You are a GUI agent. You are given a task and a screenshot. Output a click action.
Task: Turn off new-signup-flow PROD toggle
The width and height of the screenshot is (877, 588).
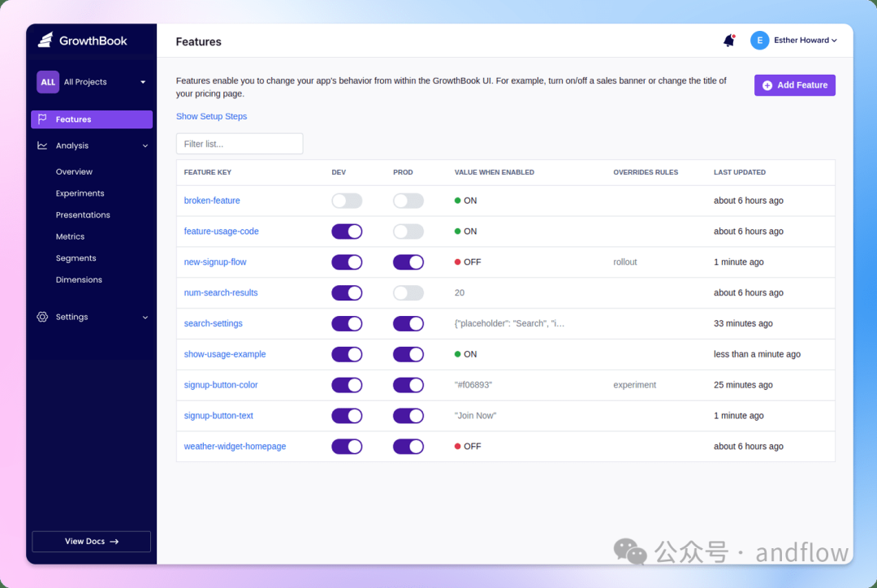(x=408, y=262)
